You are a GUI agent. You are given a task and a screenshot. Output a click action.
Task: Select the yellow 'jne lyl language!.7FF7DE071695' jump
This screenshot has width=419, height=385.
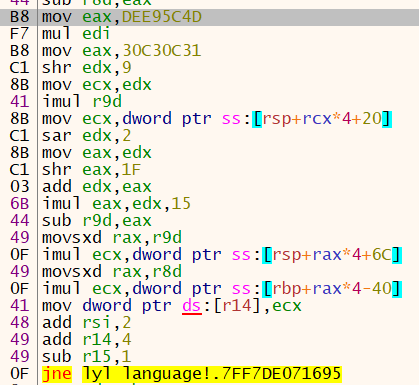(192, 374)
